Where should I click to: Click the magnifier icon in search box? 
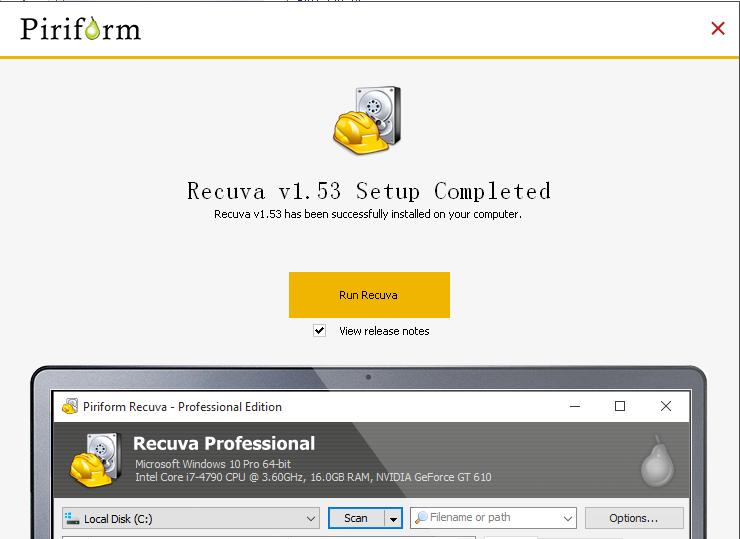[x=421, y=517]
